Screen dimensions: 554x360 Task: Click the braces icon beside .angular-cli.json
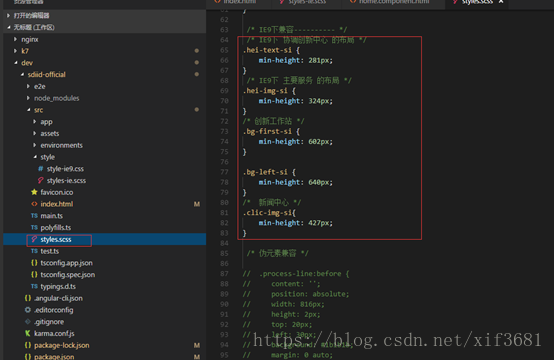click(x=28, y=298)
